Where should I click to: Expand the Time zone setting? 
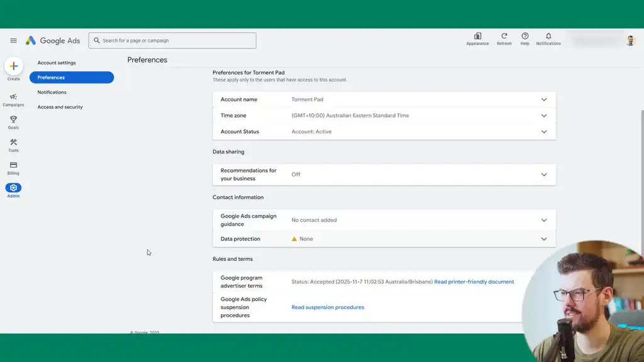(544, 116)
